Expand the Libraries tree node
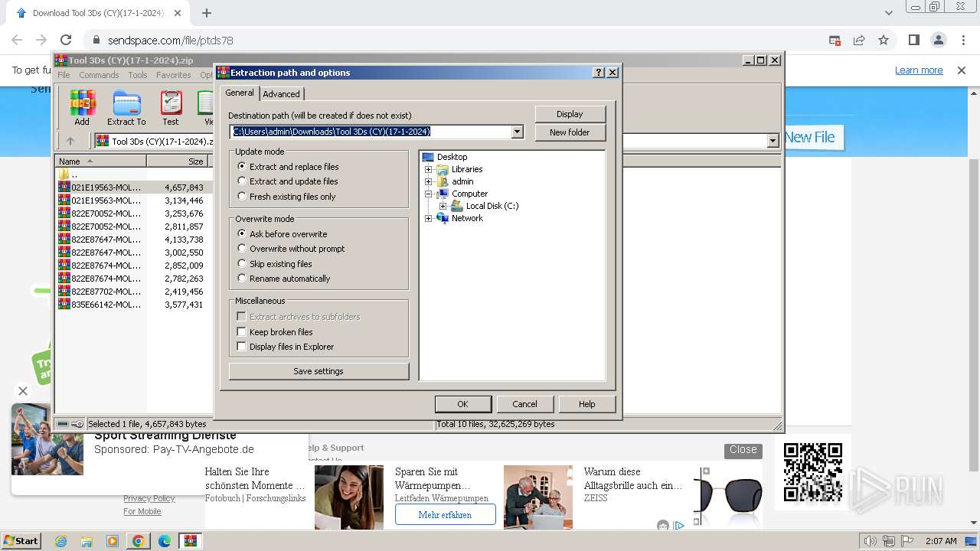The height and width of the screenshot is (551, 980). [x=428, y=169]
